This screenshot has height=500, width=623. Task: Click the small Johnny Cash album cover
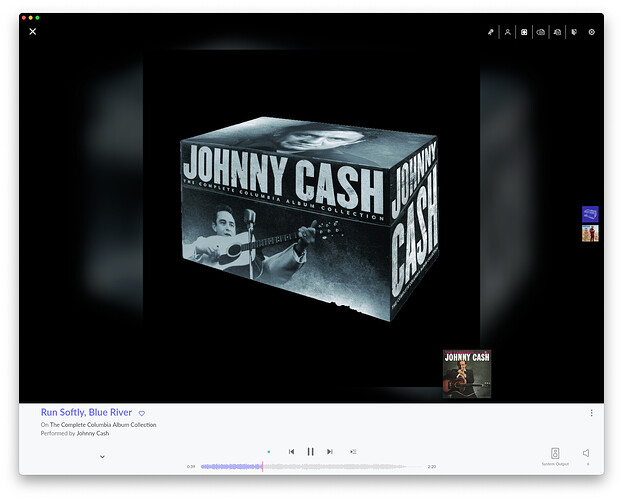(467, 374)
